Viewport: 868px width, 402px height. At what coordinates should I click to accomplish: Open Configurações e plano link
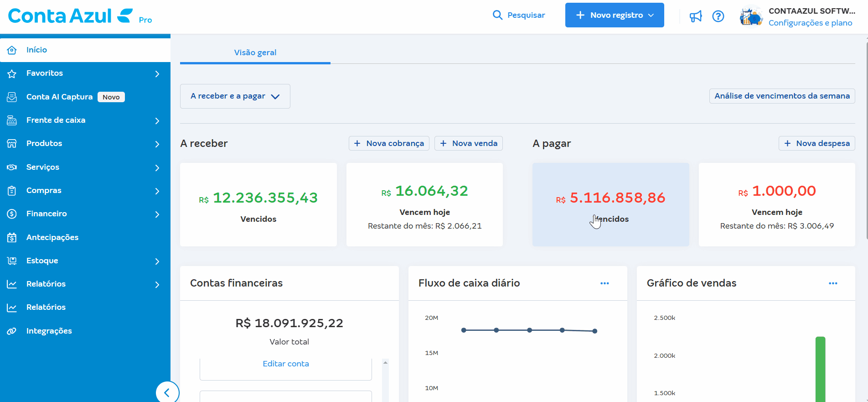(810, 23)
